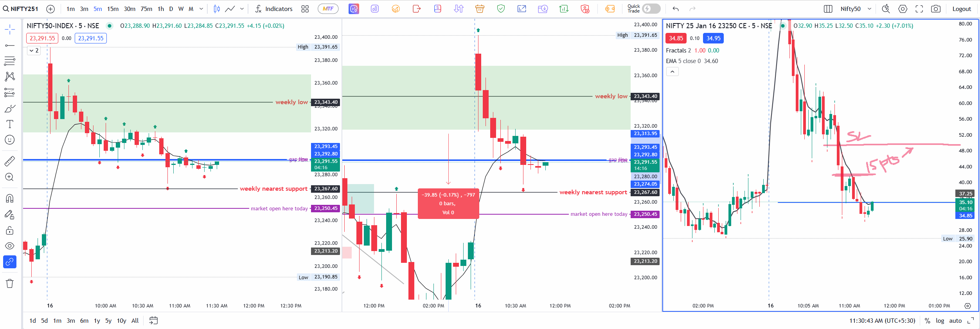Select the forecasting and measurement tool
Image resolution: width=980 pixels, height=329 pixels.
10,92
